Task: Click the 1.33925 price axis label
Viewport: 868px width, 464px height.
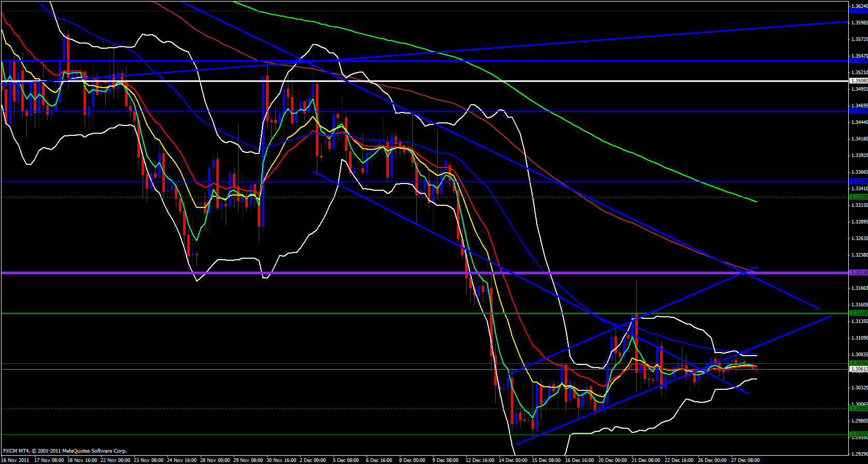Action: 859,156
